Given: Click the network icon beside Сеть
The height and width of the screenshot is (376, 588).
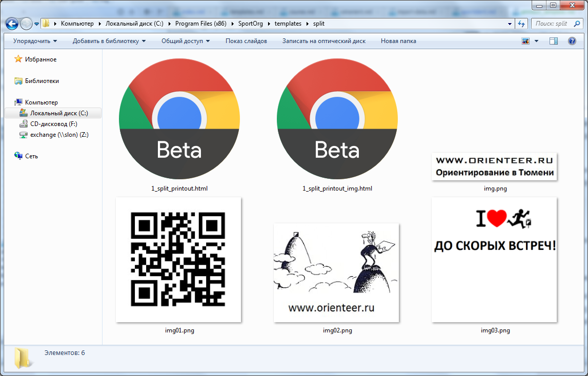Looking at the screenshot, I should [18, 156].
